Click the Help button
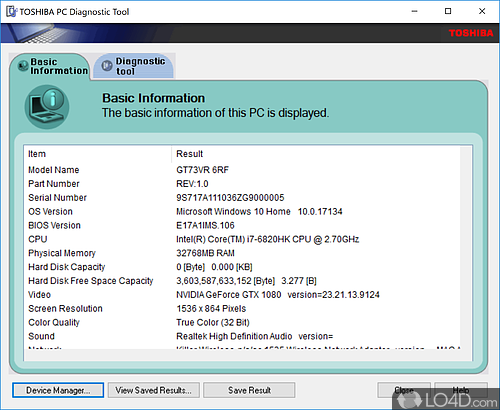Image resolution: width=500 pixels, height=410 pixels. pyautogui.click(x=461, y=390)
